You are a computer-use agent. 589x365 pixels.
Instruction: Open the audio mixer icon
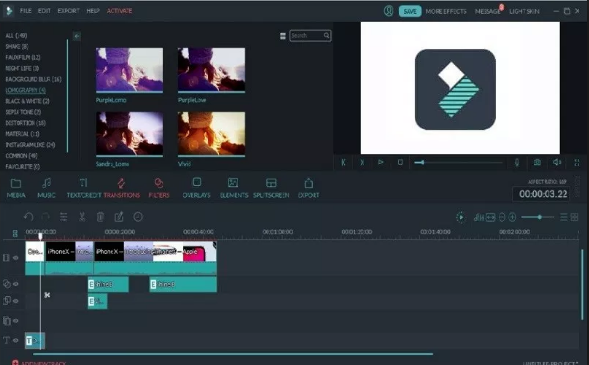tap(479, 217)
